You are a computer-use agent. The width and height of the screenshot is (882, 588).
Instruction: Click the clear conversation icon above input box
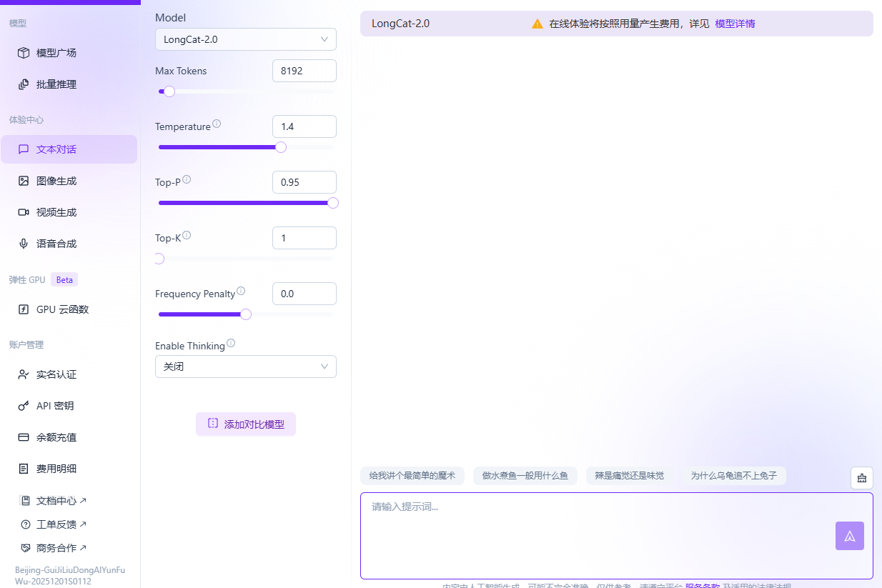[862, 478]
